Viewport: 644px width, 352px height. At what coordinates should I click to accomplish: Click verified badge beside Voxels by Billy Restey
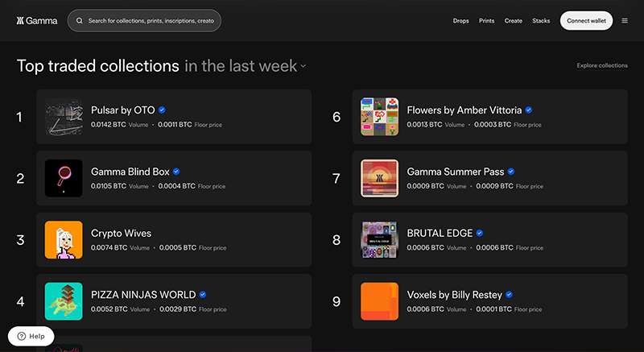(x=509, y=295)
